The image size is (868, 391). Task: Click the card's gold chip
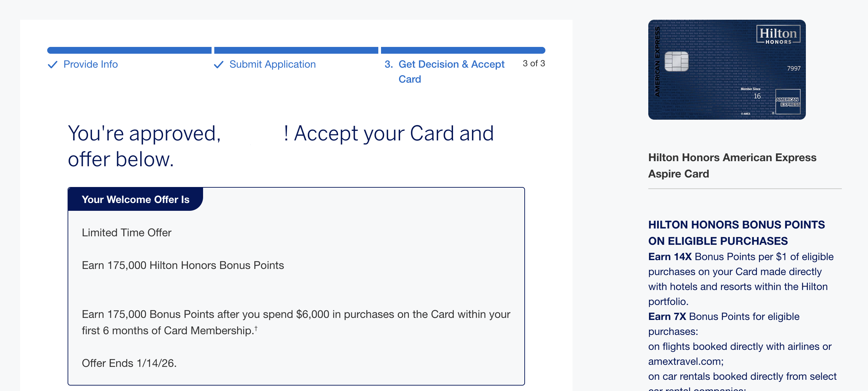(x=676, y=61)
